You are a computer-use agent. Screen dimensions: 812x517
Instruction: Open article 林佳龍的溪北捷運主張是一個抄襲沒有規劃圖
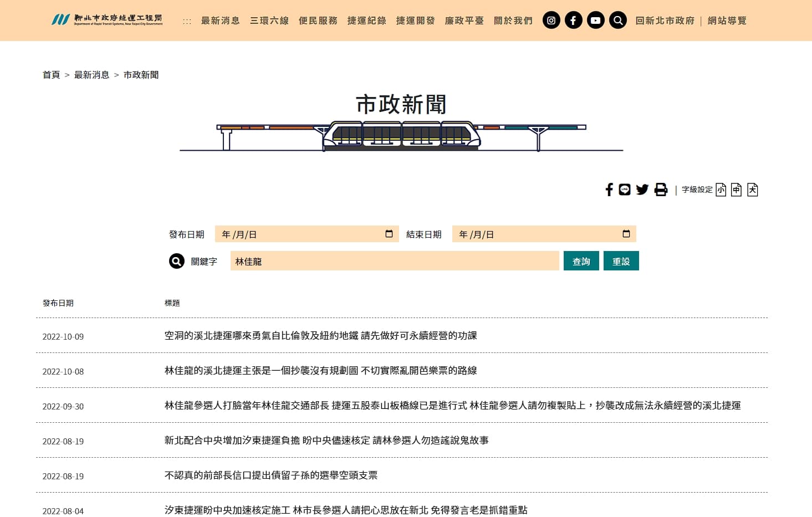pos(321,371)
